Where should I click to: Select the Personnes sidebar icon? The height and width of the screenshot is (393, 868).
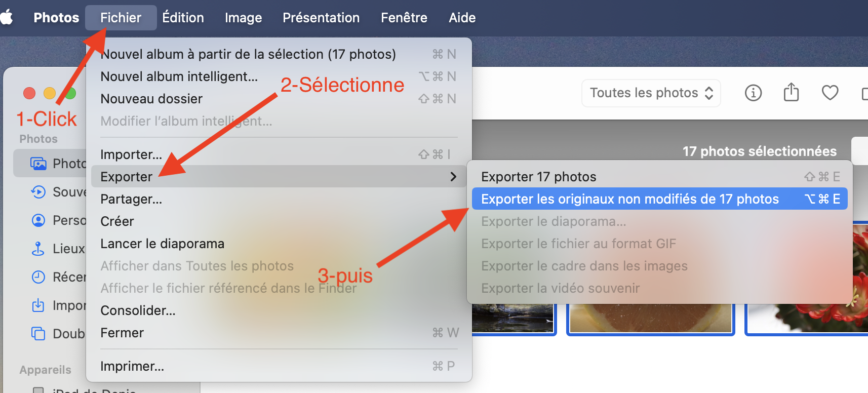tap(38, 220)
